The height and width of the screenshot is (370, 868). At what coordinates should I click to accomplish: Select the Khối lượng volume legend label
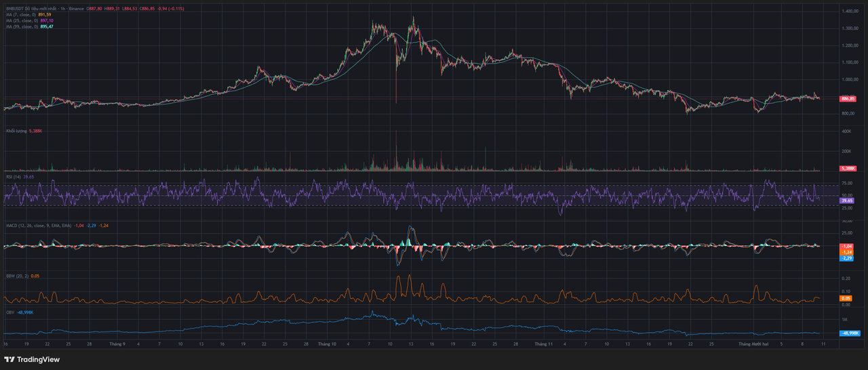click(16, 131)
